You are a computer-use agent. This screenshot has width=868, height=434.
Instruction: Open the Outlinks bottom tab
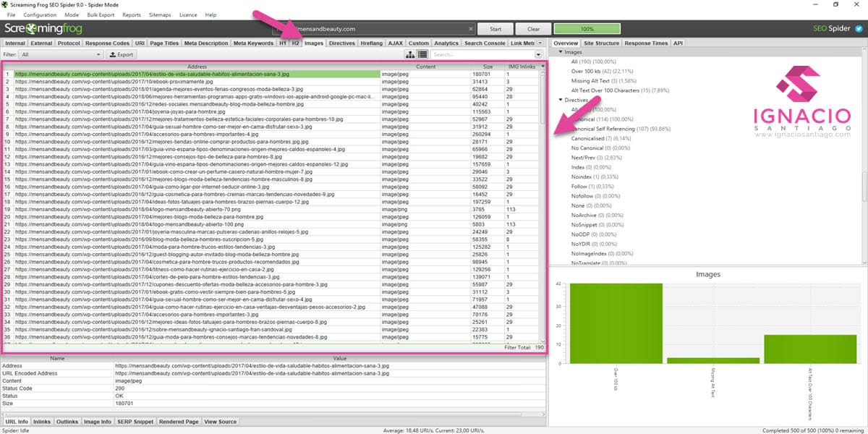[x=67, y=422]
